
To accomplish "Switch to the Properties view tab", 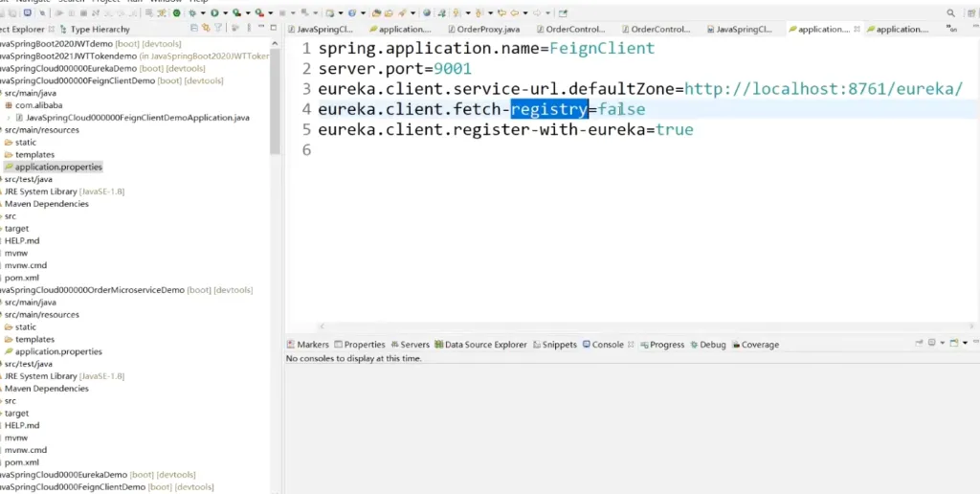I will [x=360, y=345].
